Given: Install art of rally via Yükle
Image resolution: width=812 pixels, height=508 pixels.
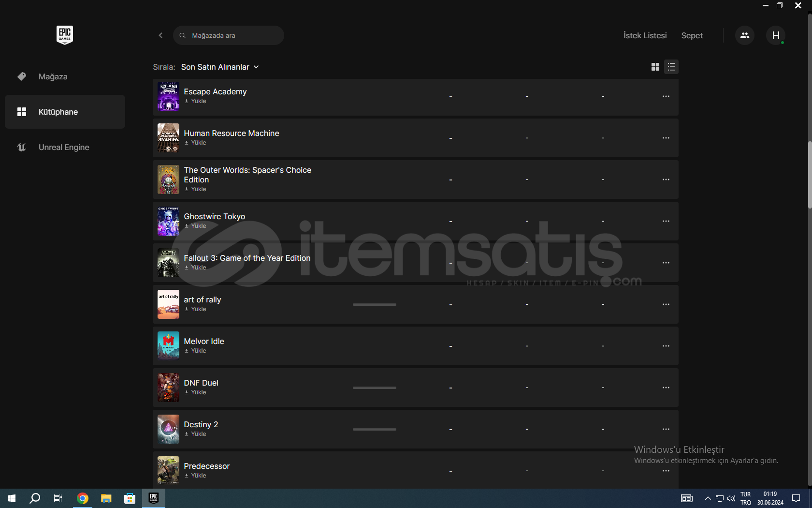Looking at the screenshot, I should pos(195,309).
